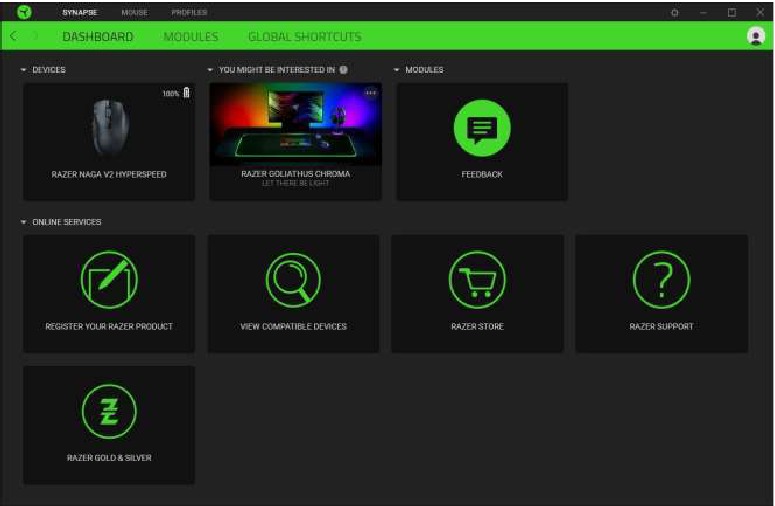Click the Razer Support question mark icon
The height and width of the screenshot is (506, 775).
pyautogui.click(x=661, y=280)
